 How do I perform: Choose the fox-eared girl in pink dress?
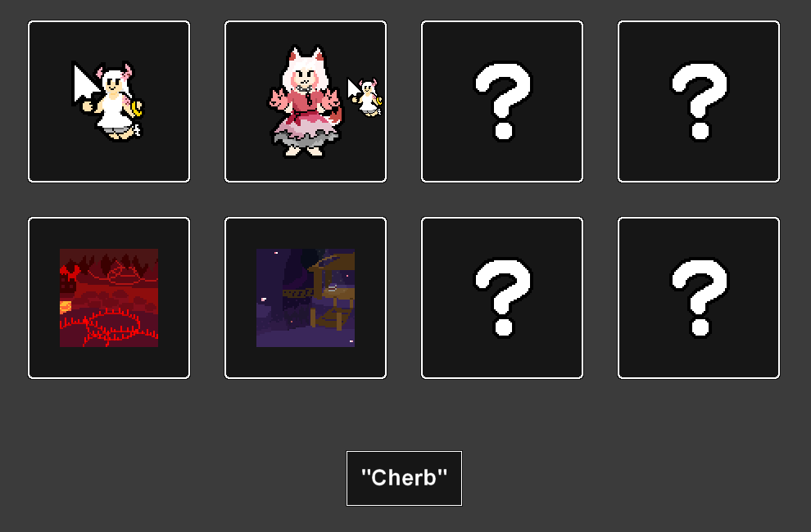(x=306, y=101)
